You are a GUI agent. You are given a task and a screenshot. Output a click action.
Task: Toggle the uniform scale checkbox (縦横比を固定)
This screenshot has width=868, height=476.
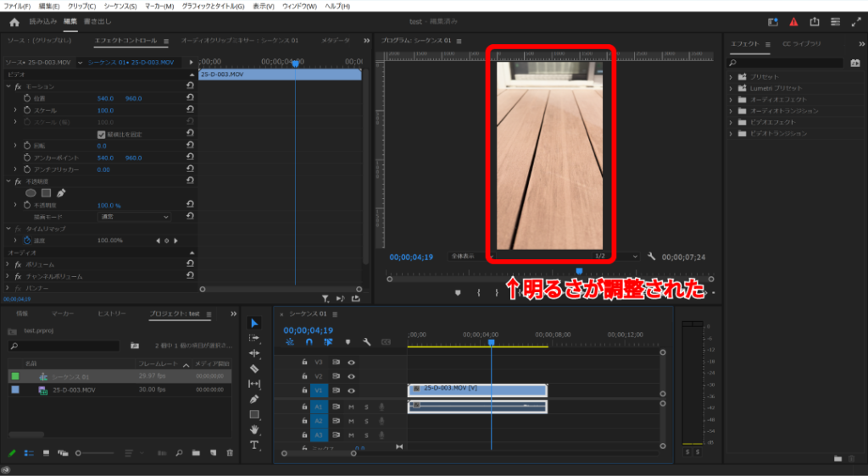(102, 135)
